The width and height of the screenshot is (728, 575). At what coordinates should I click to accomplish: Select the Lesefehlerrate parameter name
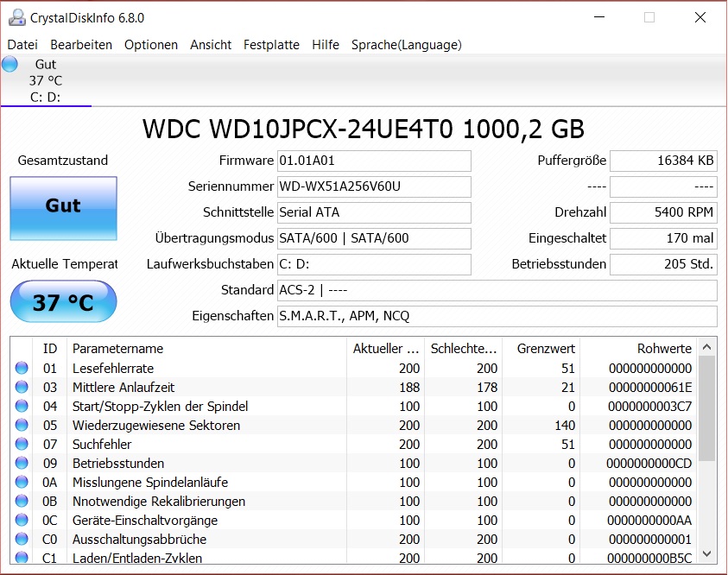pos(113,369)
